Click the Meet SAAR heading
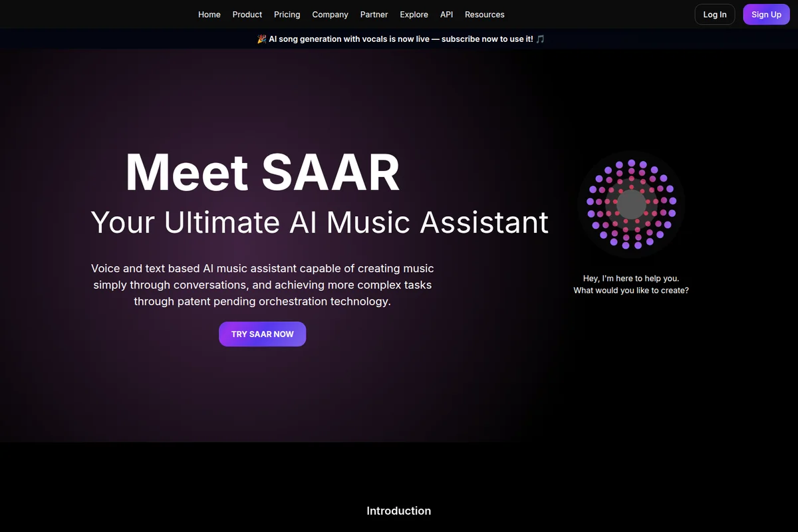This screenshot has width=798, height=532. pyautogui.click(x=262, y=172)
